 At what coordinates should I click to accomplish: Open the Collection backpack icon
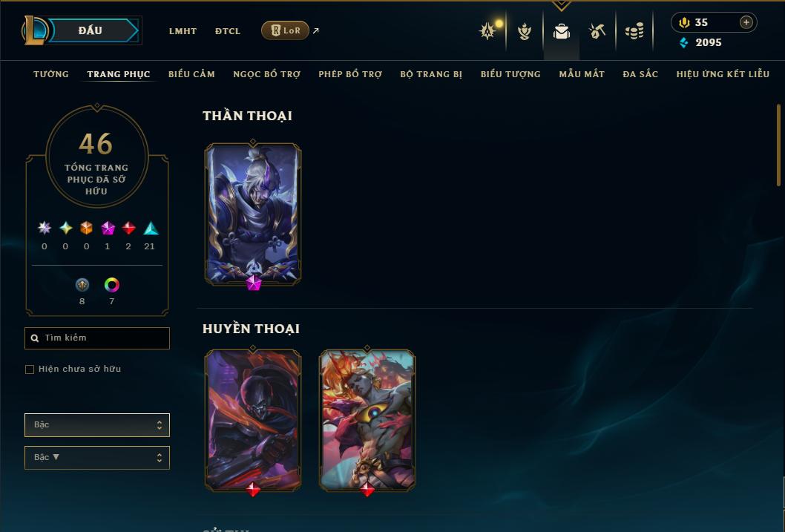(561, 31)
